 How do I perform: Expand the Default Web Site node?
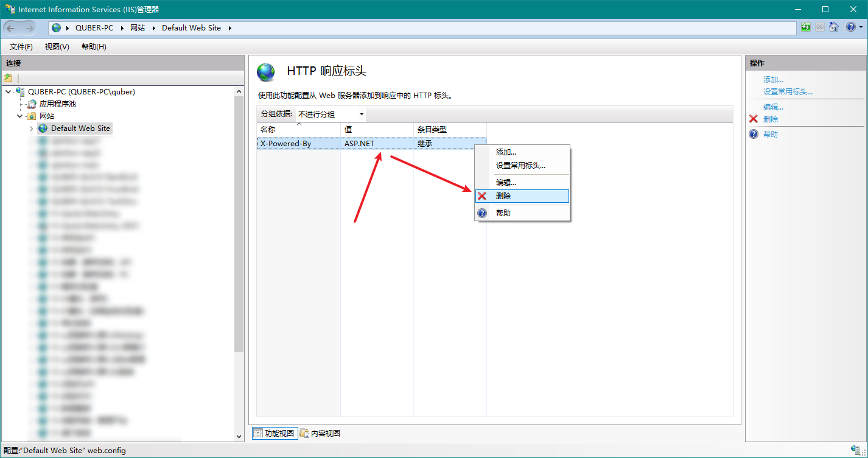(x=31, y=129)
